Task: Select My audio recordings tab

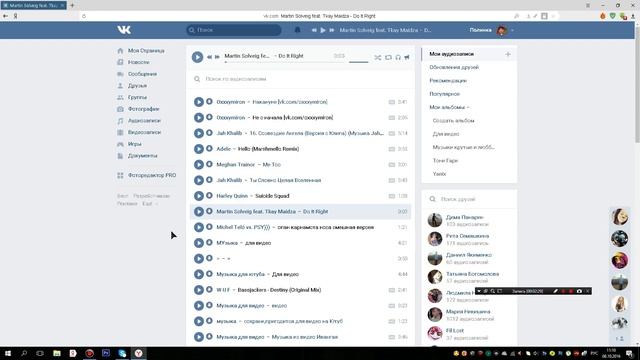Action: (x=451, y=54)
